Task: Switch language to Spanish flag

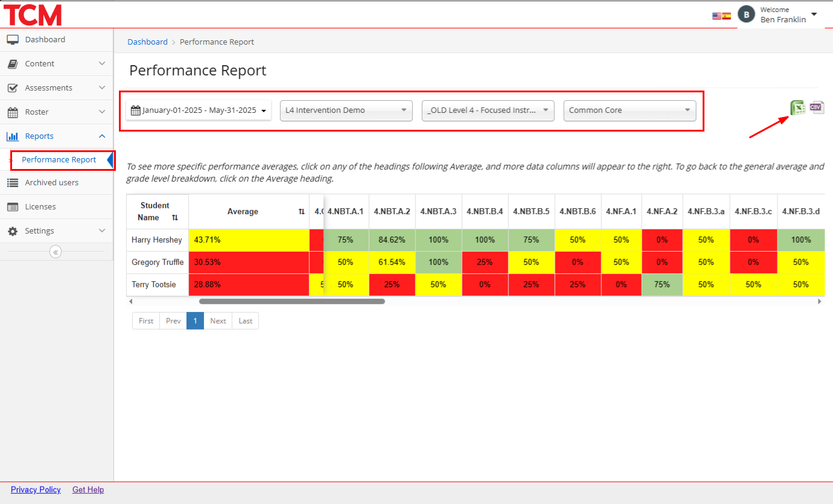Action: tap(727, 16)
